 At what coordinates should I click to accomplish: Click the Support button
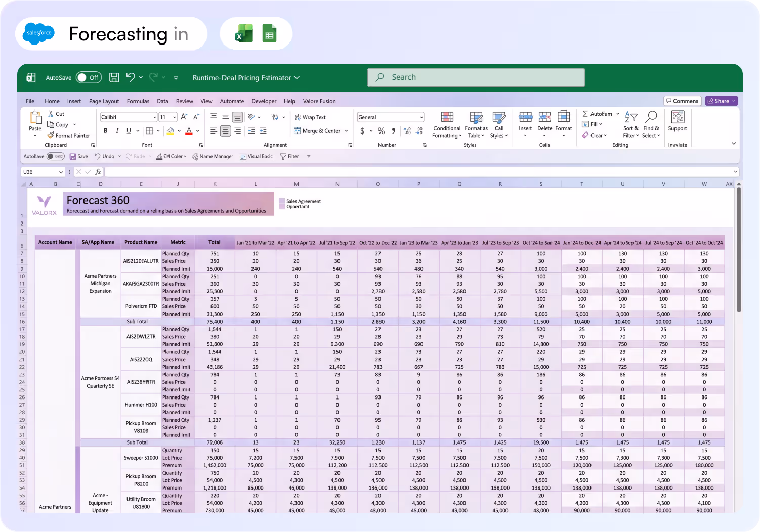tap(678, 121)
